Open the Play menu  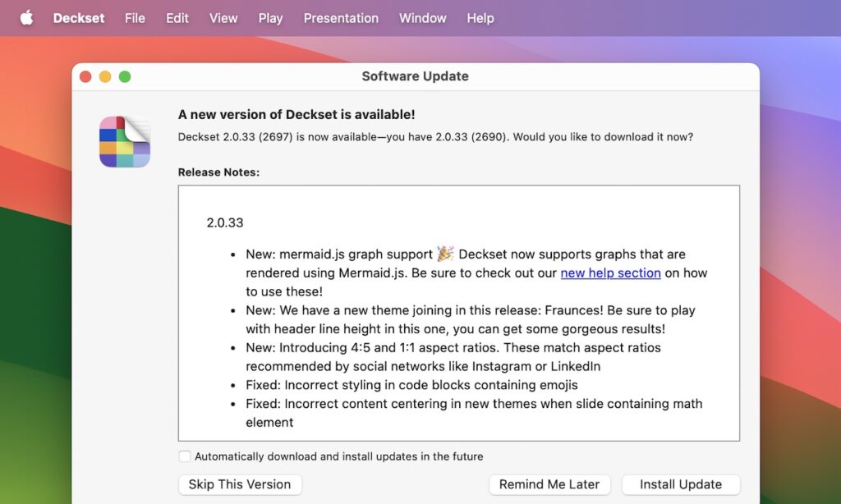270,17
